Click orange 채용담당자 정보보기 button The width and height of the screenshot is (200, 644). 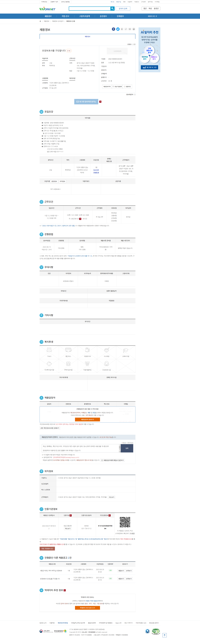tap(87, 420)
